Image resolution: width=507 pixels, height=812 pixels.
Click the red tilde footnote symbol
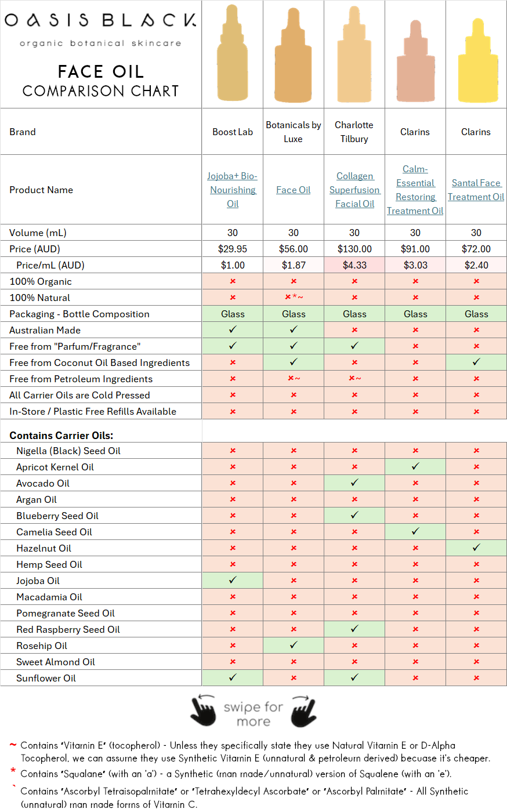point(13,745)
